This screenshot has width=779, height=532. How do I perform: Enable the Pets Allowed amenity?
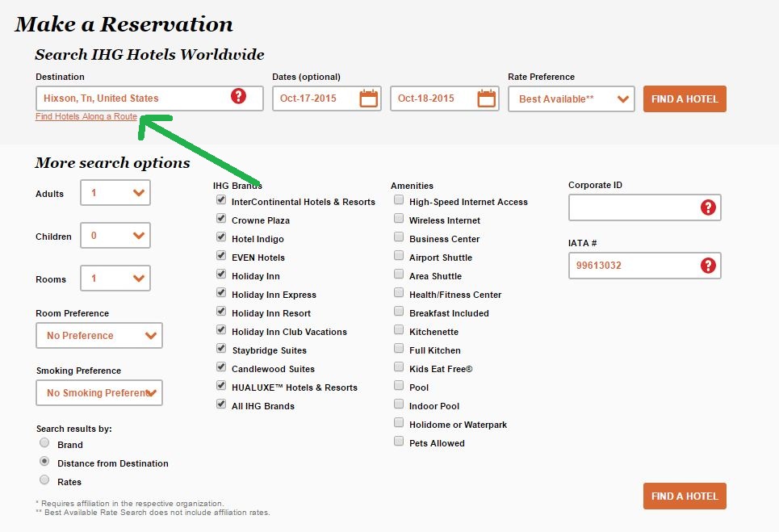click(399, 442)
